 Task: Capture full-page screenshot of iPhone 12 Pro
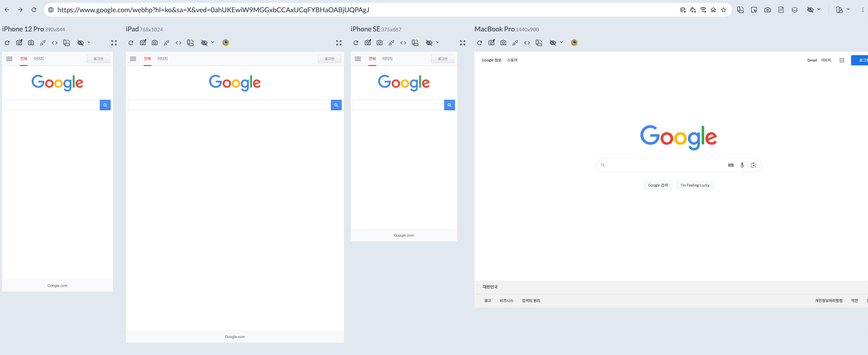pos(31,42)
